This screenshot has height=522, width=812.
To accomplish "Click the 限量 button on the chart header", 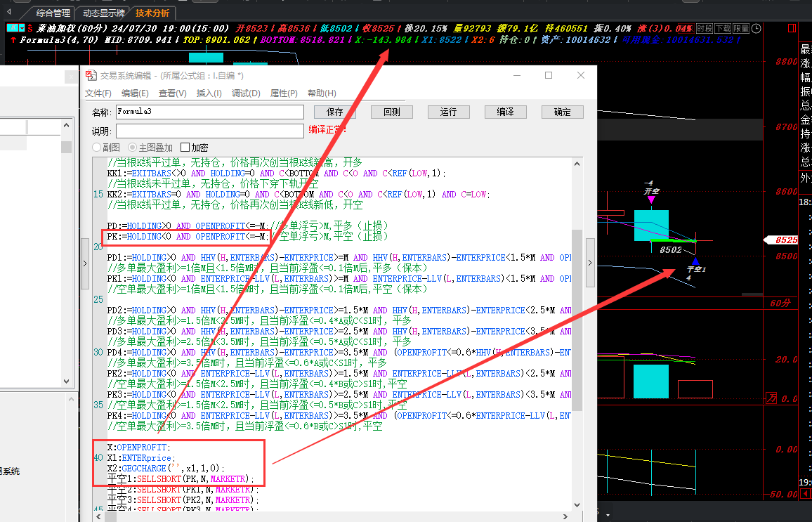I will tap(741, 29).
